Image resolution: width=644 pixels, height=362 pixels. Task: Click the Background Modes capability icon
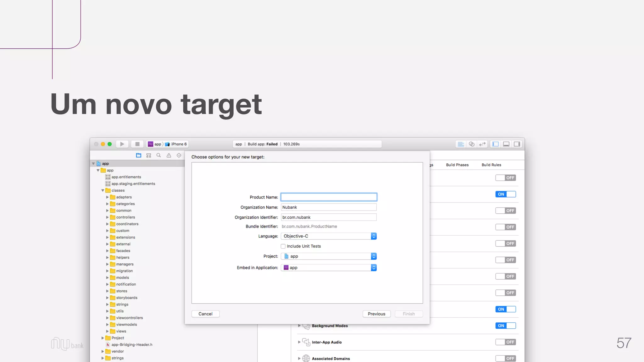[x=306, y=326]
